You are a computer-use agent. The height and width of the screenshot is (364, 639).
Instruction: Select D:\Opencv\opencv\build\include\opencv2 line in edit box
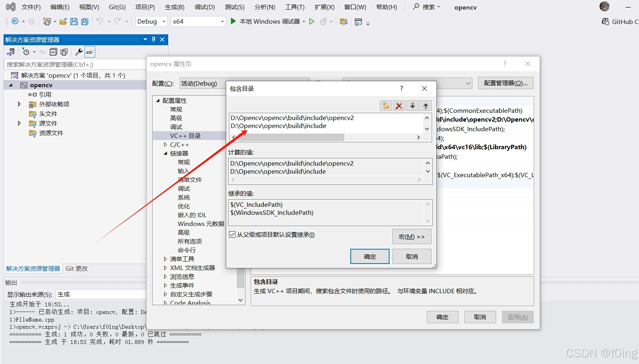[292, 118]
